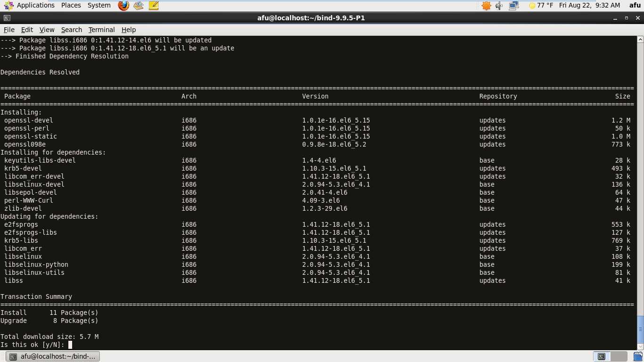This screenshot has width=644, height=362.
Task: Open the terminal Search menu
Action: [71, 29]
